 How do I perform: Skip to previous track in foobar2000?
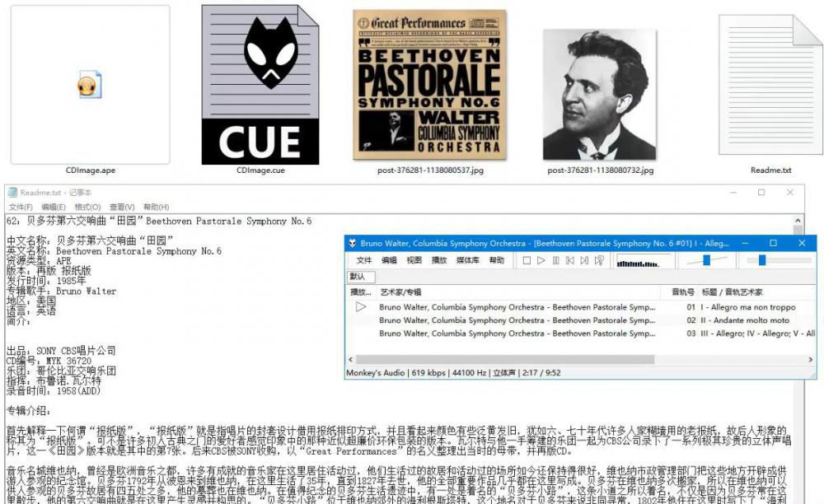(569, 260)
